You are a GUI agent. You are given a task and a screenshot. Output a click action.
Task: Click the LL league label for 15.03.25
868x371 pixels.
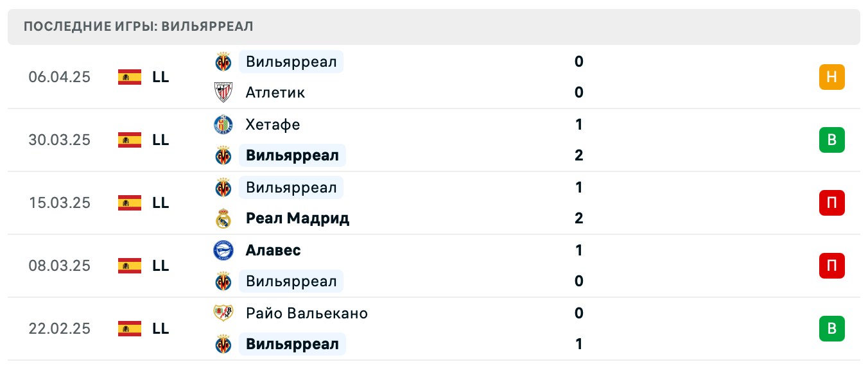click(x=161, y=203)
